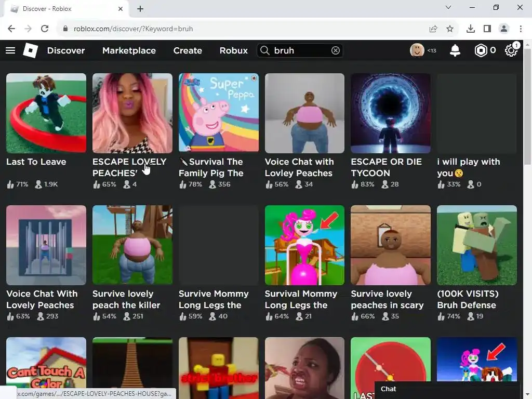Open the Robux page
The image size is (532, 399).
[x=233, y=50]
